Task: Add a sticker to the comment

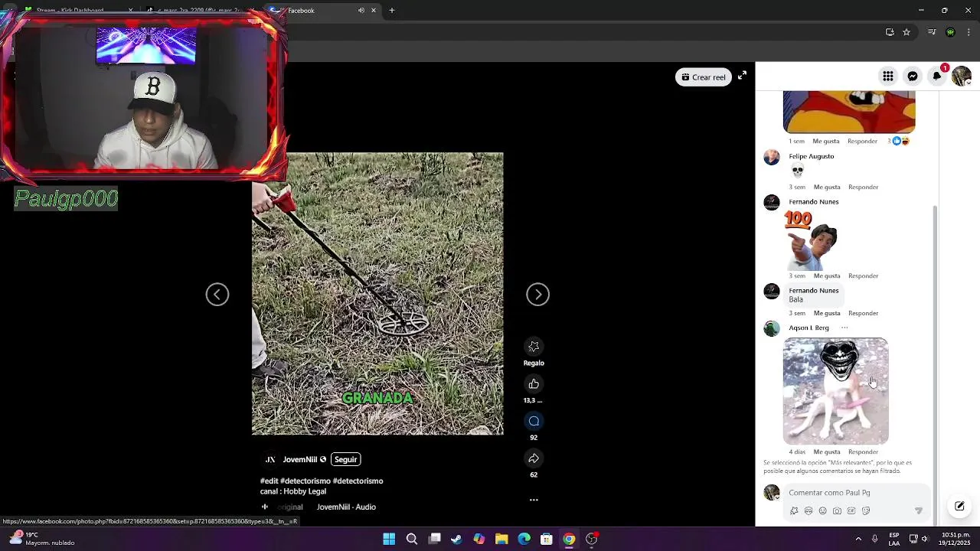Action: pos(865,511)
